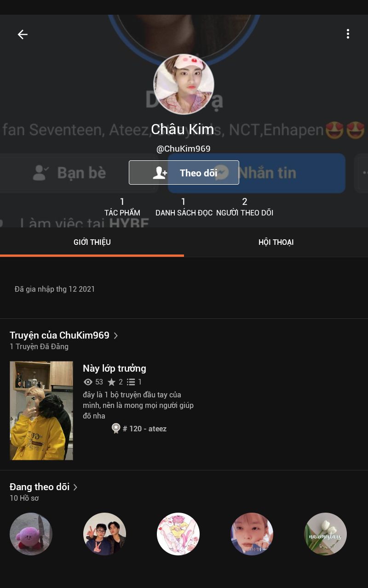
Task: Tap the ranking medal icon near #120
Action: pyautogui.click(x=116, y=429)
